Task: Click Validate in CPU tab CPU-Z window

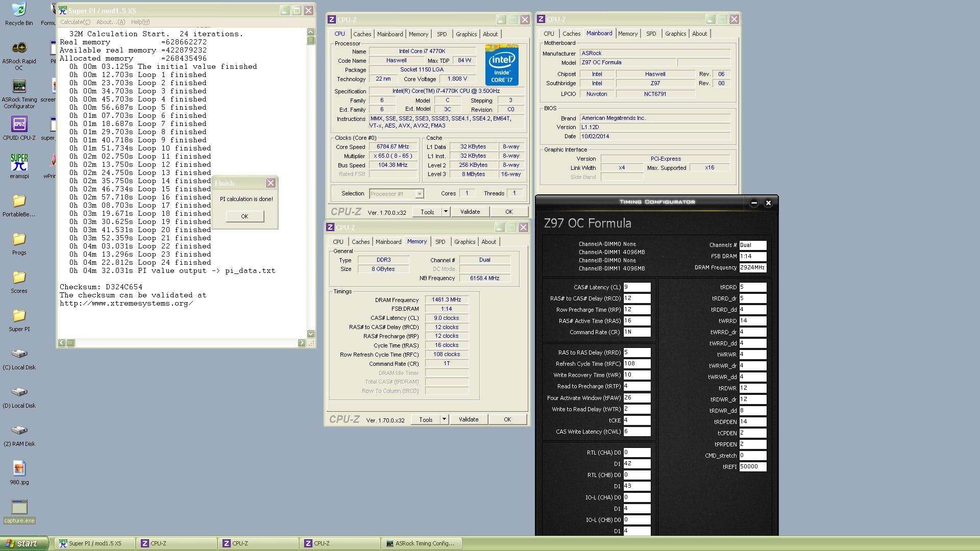Action: pos(470,212)
